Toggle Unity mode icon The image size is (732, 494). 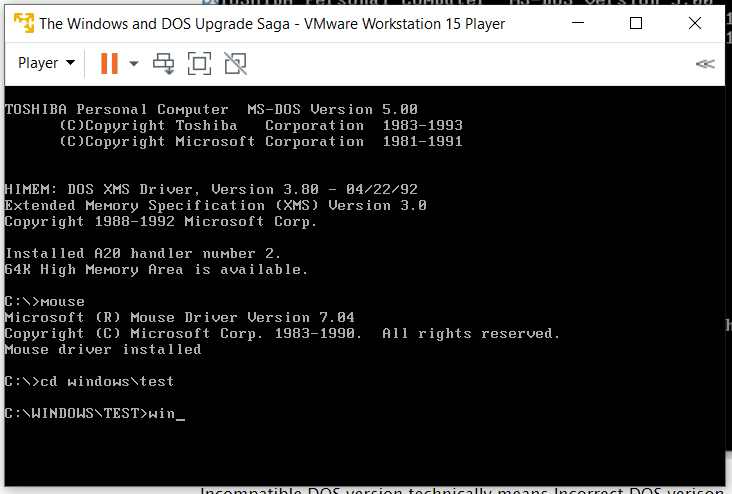coord(235,63)
